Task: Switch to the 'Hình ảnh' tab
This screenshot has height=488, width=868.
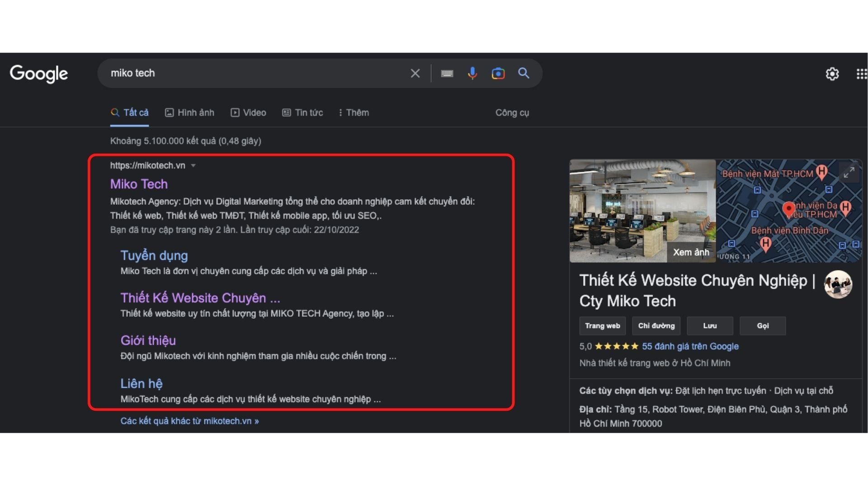Action: pyautogui.click(x=189, y=113)
